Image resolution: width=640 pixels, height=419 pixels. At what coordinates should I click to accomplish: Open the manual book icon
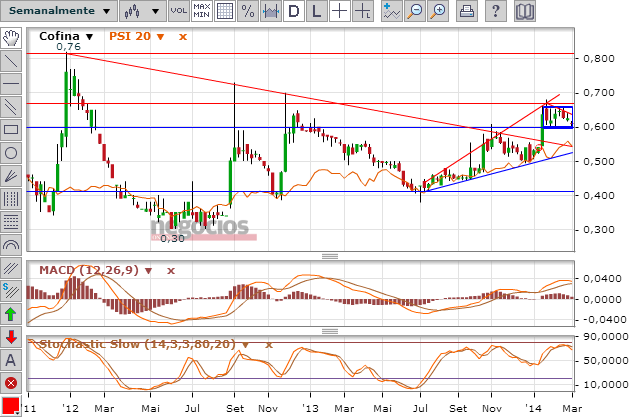click(x=524, y=11)
